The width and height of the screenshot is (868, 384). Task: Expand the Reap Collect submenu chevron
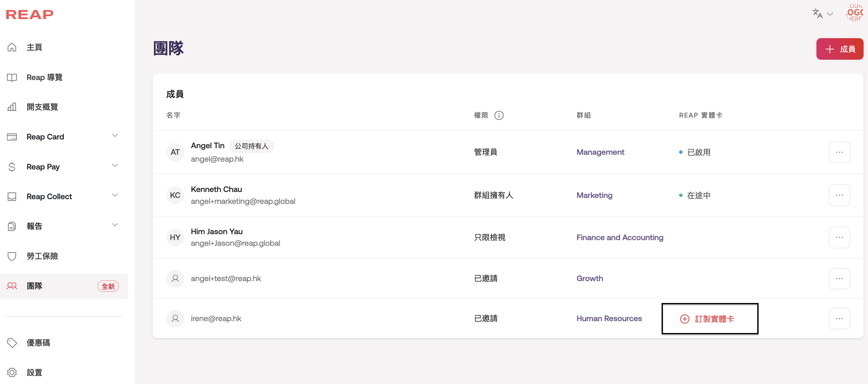pos(114,195)
